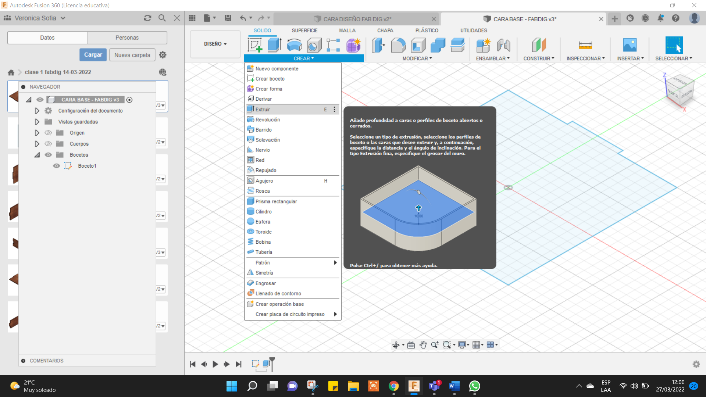Switch to the SUPERFICIE tab
706x397 pixels.
[304, 30]
